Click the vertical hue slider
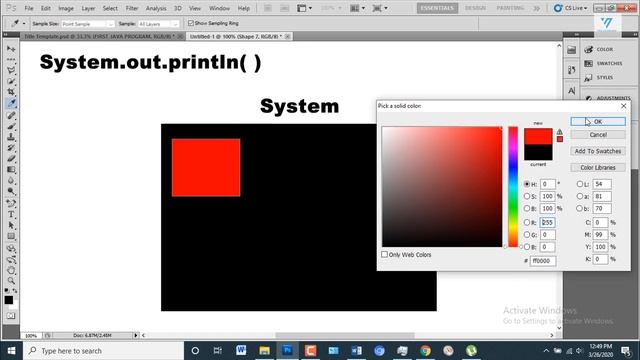The width and height of the screenshot is (640, 360). [x=513, y=187]
